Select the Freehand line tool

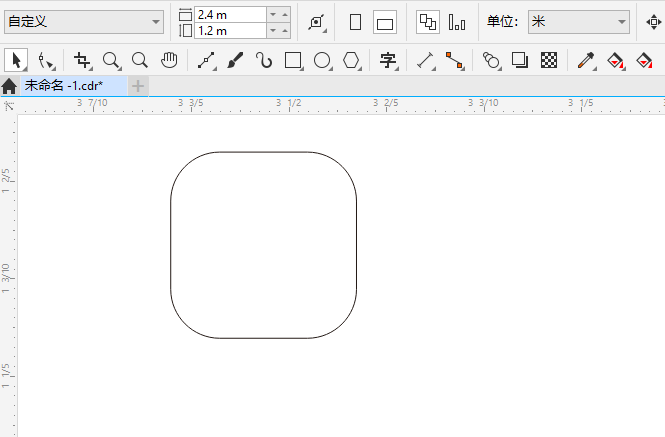207,61
